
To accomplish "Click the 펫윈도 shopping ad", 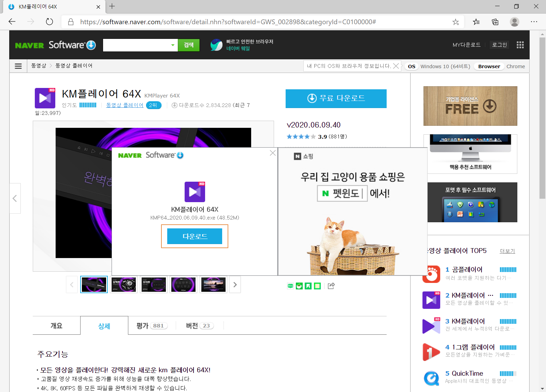I will pos(353,211).
